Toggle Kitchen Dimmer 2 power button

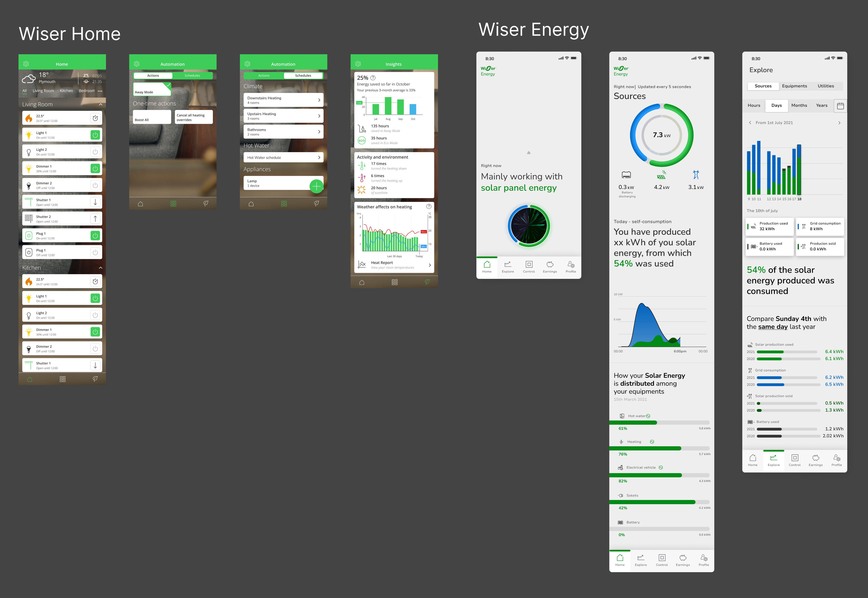tap(95, 348)
